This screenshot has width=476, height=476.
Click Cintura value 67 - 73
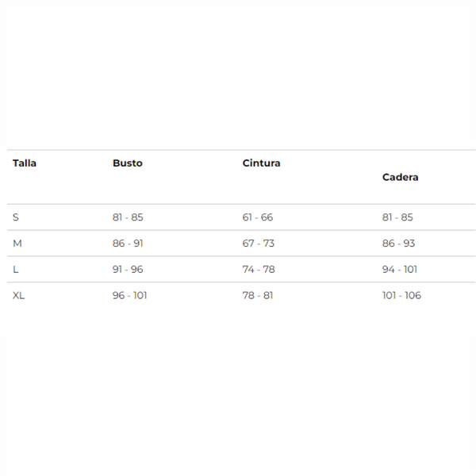[258, 244]
